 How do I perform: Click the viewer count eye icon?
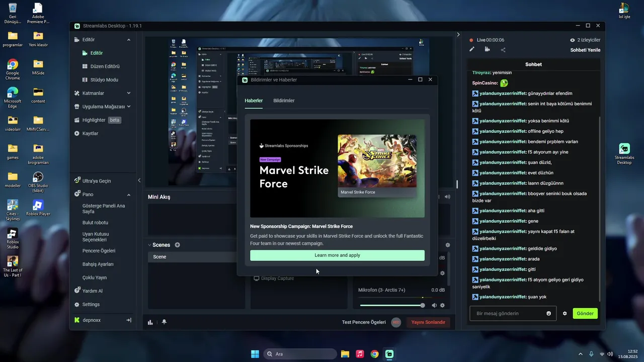(572, 40)
